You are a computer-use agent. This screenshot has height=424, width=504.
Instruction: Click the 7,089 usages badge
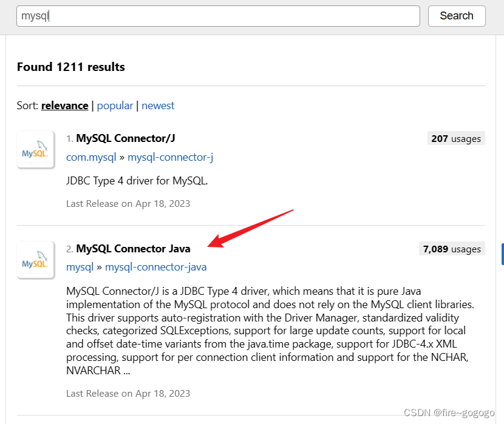point(452,249)
